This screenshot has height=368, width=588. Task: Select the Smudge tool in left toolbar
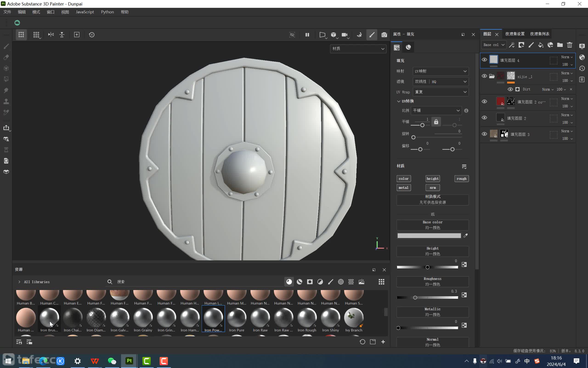click(x=6, y=90)
